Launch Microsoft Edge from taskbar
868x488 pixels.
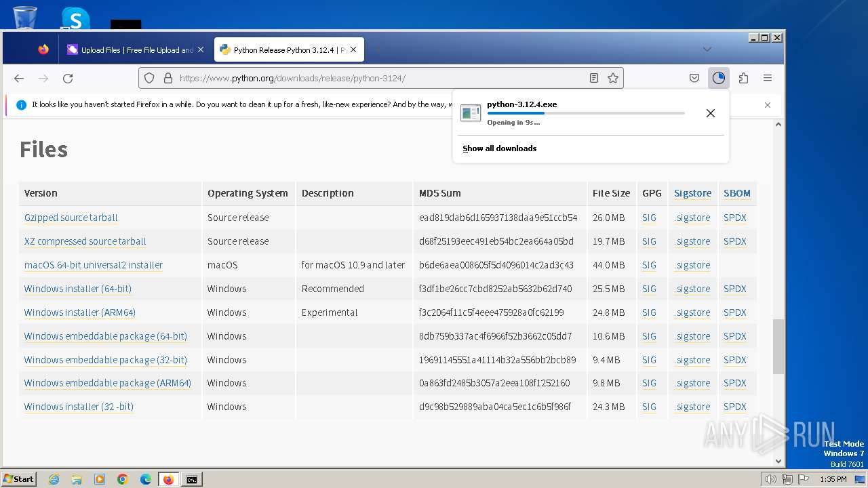coord(146,479)
